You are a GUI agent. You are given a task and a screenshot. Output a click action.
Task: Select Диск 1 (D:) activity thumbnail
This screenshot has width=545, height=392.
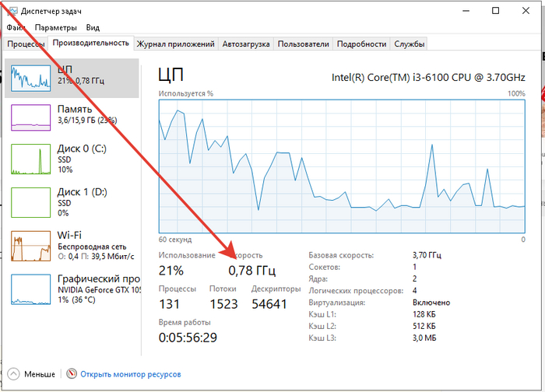[x=30, y=202]
